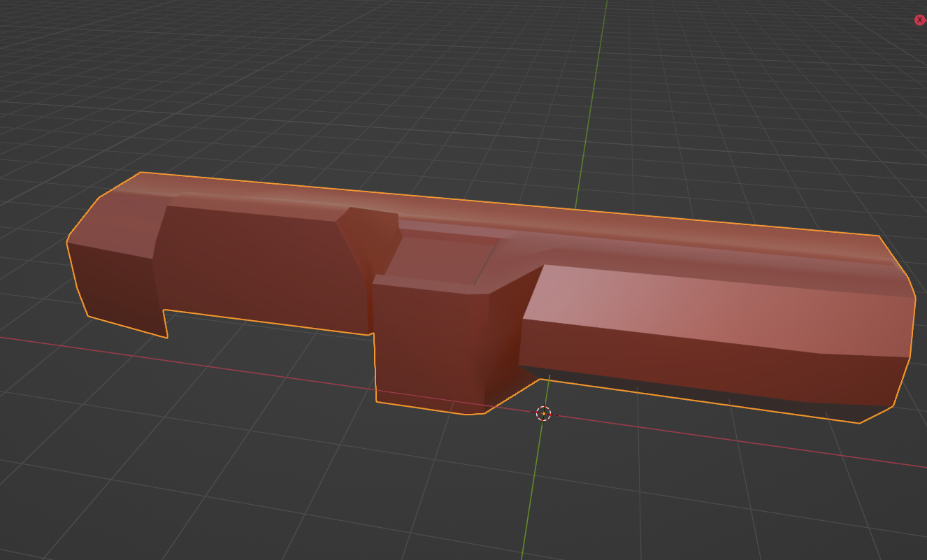Click the red X axis gizmo handle
This screenshot has width=927, height=560.
click(920, 20)
